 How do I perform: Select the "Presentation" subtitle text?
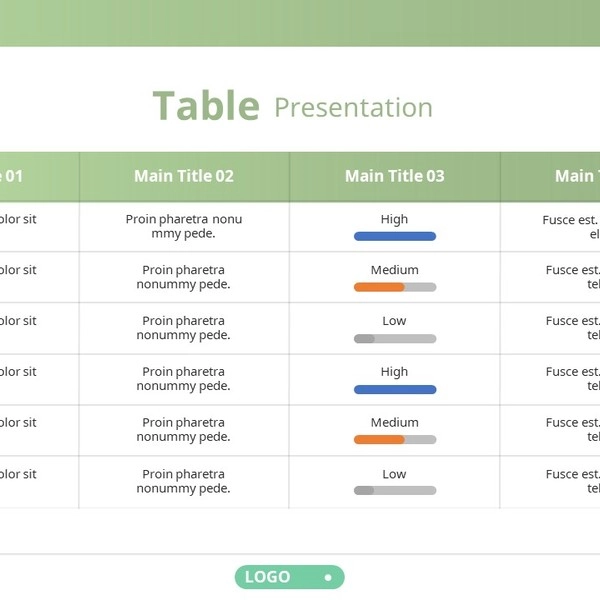(x=353, y=108)
